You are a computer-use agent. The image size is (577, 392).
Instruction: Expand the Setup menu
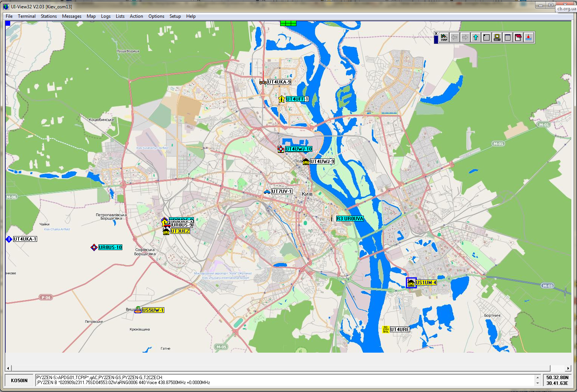click(175, 16)
